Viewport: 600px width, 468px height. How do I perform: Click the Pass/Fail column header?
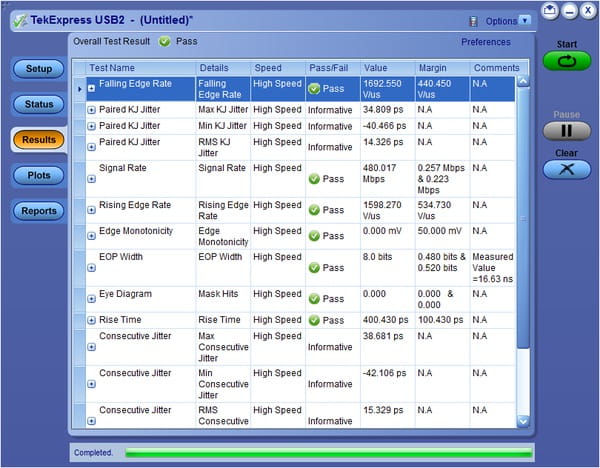[333, 68]
